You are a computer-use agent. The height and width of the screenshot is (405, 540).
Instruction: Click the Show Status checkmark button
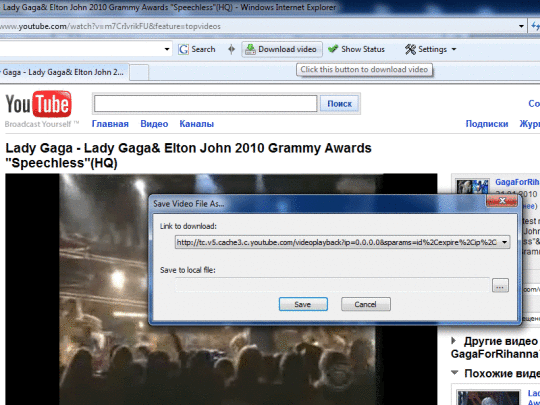356,49
